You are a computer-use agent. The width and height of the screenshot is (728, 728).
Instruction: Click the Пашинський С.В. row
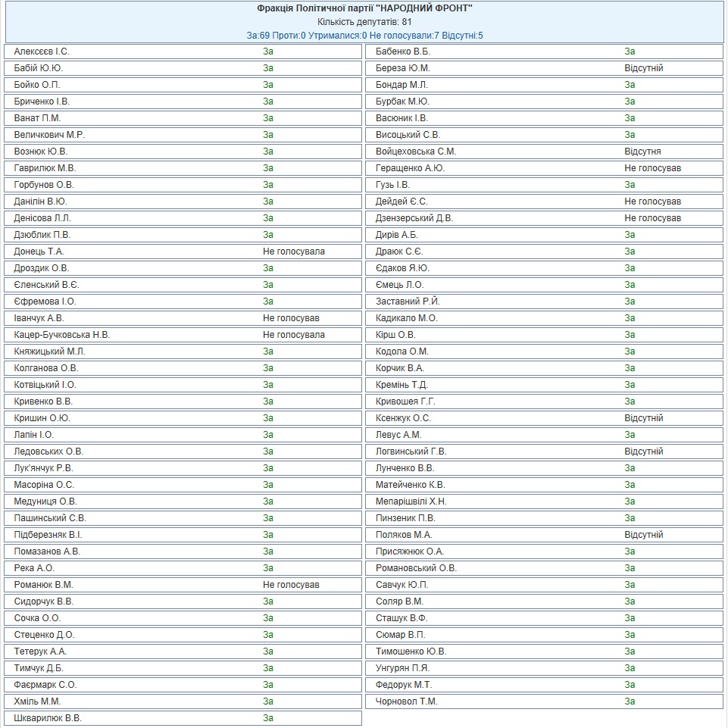[183, 518]
